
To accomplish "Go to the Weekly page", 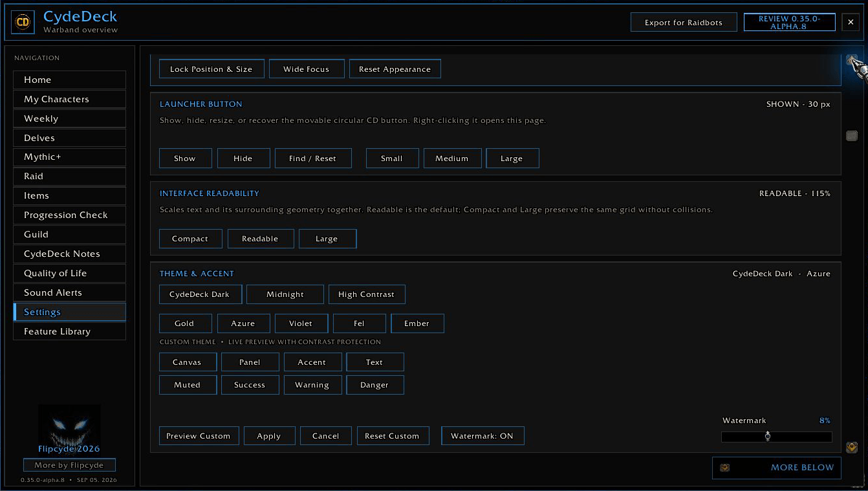I will click(x=70, y=119).
